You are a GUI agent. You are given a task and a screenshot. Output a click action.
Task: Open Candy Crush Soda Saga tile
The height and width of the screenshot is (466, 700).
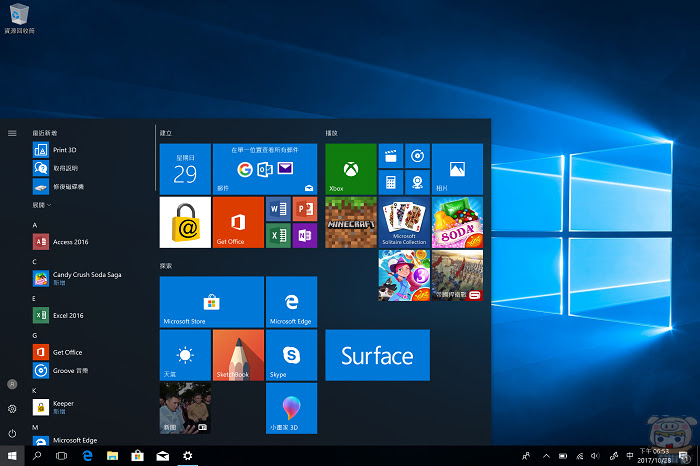click(x=457, y=222)
